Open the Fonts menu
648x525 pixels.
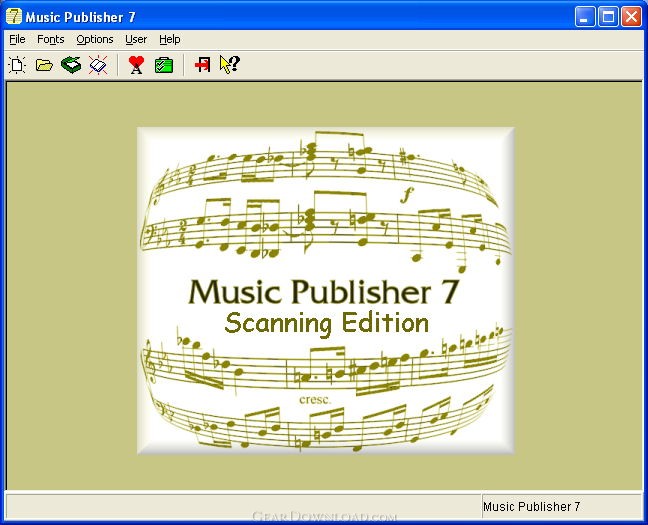(x=50, y=39)
